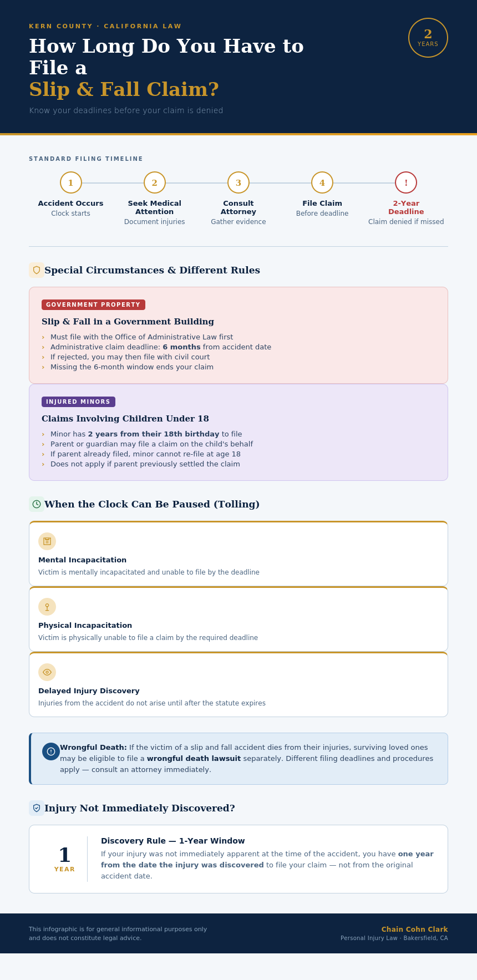Click the eye icon for Delayed Injury Discovery
This screenshot has width=477, height=980.
[47, 672]
